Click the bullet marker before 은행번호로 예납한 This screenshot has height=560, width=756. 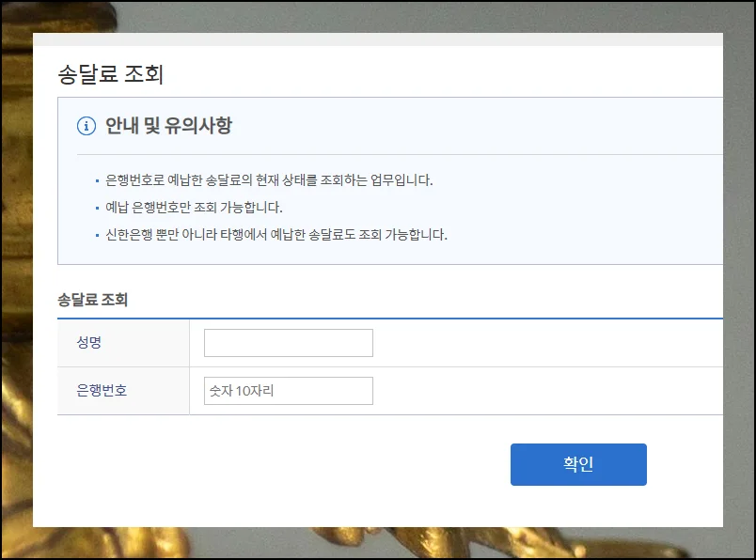[97, 181]
